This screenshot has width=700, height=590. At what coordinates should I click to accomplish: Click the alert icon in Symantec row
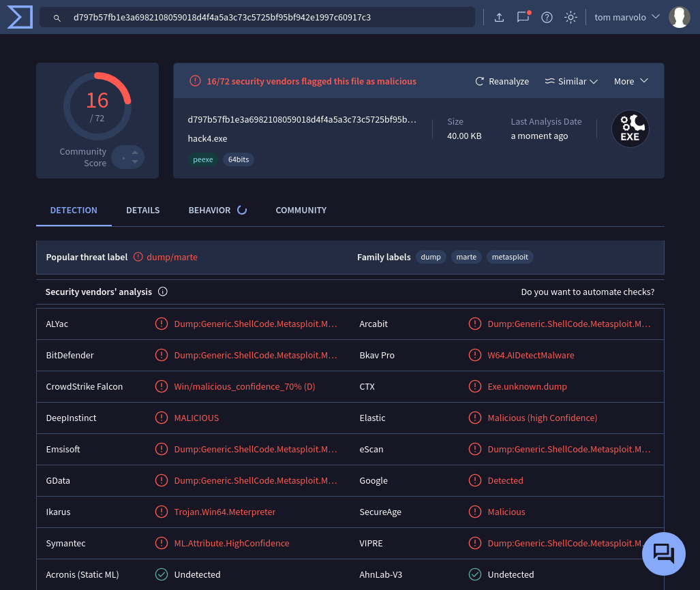161,543
